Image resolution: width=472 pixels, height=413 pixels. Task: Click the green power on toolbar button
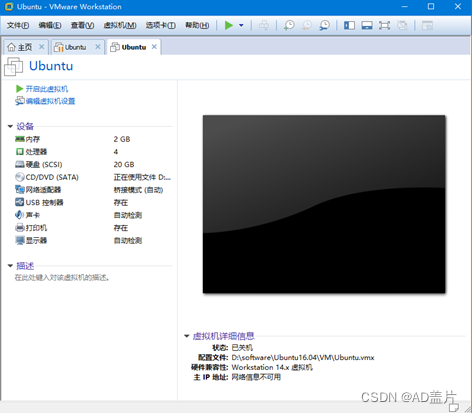[x=229, y=25]
